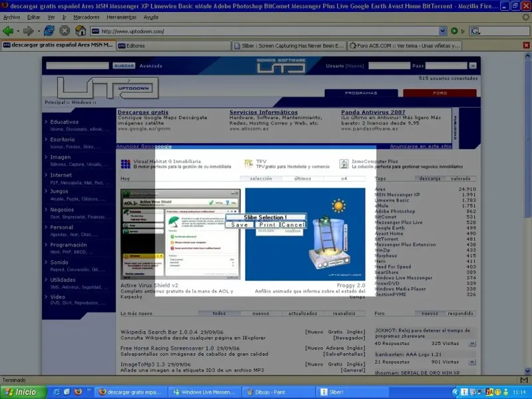Viewport: 532px width, 399px height.
Task: Click the Firefox quick launch icon
Action: pyautogui.click(x=78, y=392)
